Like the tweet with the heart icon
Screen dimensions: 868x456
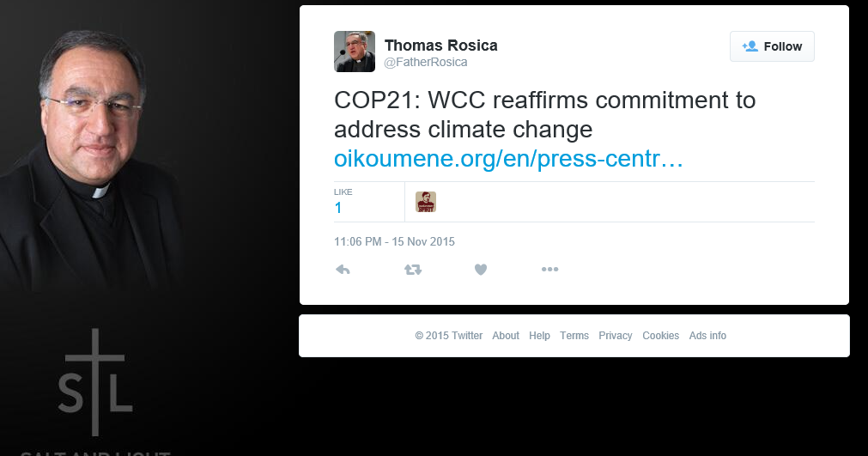click(481, 270)
